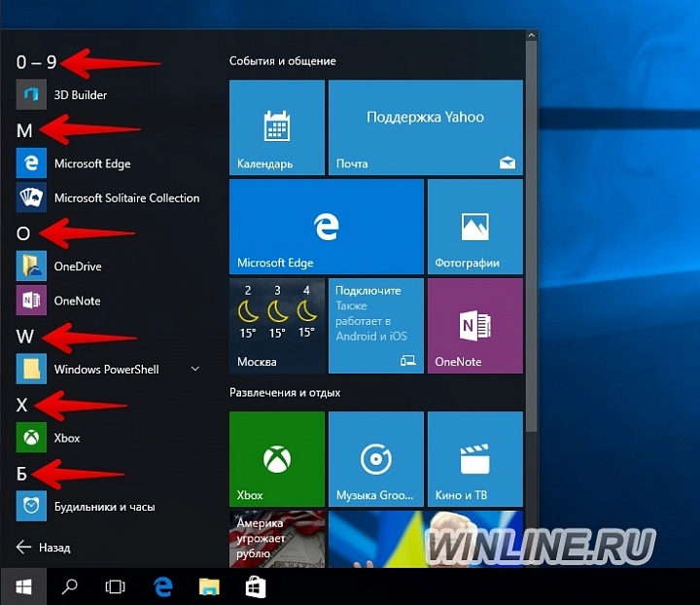
Task: Open the purple OneNote tile
Action: 475,326
